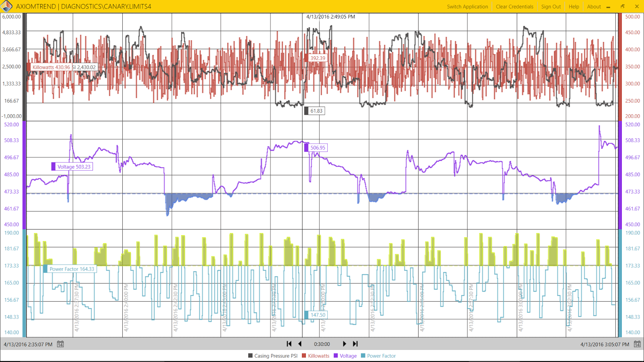Open calendar for the end date

click(637, 344)
